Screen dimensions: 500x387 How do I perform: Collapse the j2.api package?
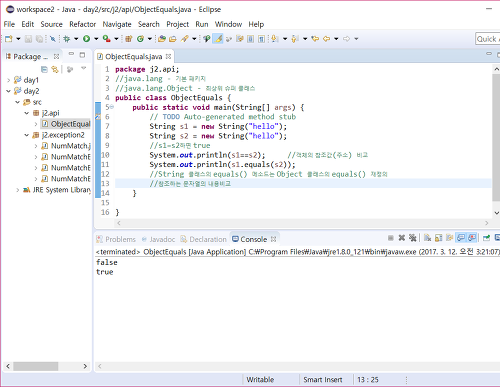(x=27, y=113)
